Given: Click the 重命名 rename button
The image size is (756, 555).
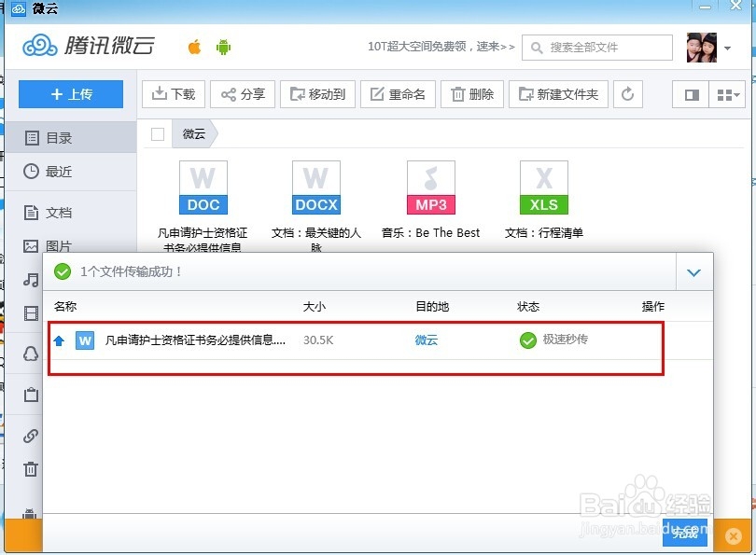Looking at the screenshot, I should pyautogui.click(x=398, y=94).
